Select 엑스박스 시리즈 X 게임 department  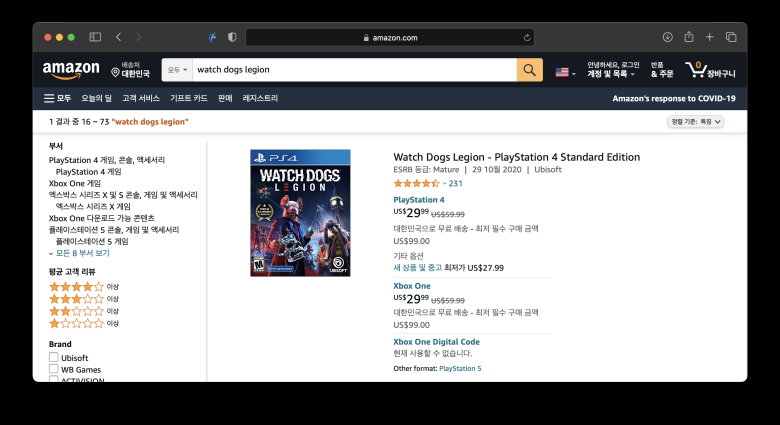click(x=93, y=206)
